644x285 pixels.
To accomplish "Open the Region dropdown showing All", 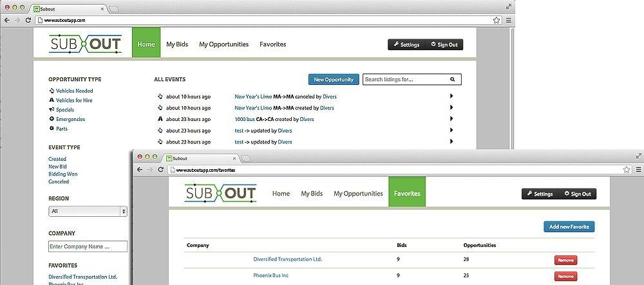I will pos(88,211).
